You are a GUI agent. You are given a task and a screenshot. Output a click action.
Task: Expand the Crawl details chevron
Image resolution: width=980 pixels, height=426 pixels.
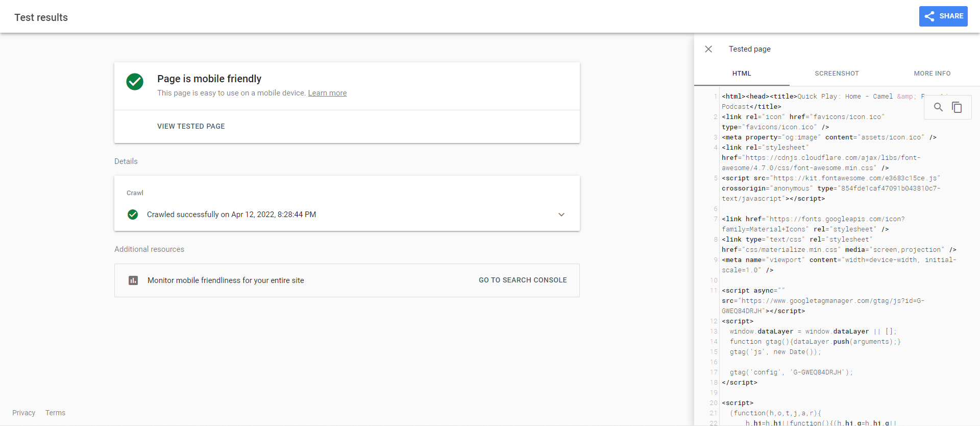point(561,215)
